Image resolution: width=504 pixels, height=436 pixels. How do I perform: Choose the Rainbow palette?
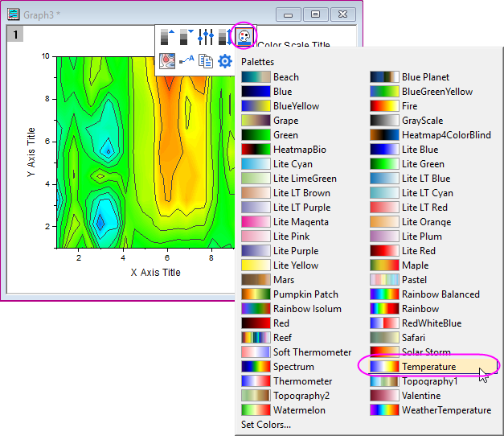(420, 309)
